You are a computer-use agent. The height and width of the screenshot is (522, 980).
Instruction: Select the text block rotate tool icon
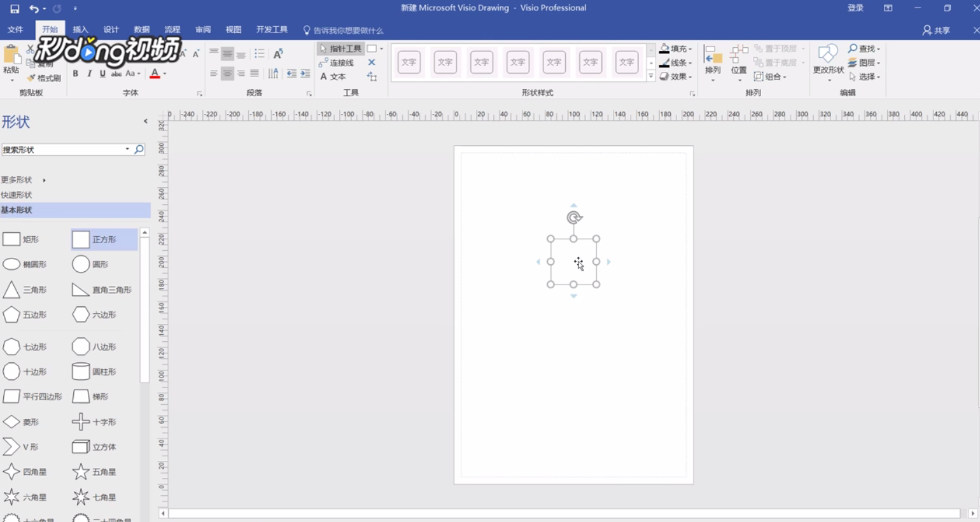point(372,76)
